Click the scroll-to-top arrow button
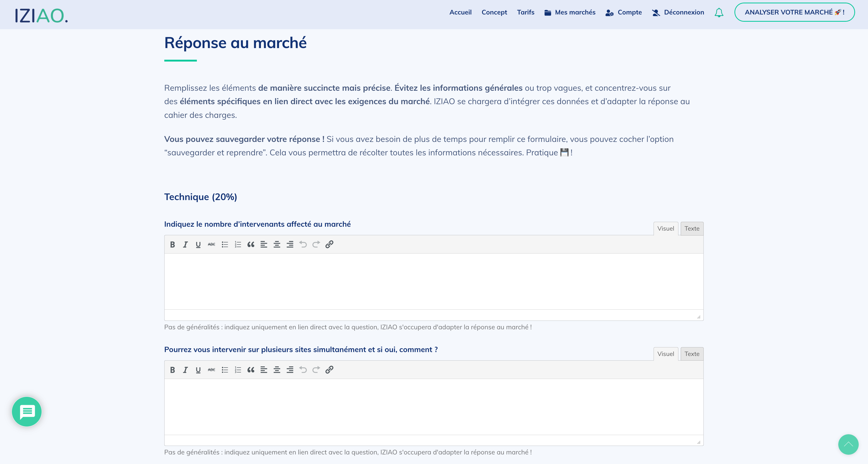The width and height of the screenshot is (868, 464). (848, 444)
